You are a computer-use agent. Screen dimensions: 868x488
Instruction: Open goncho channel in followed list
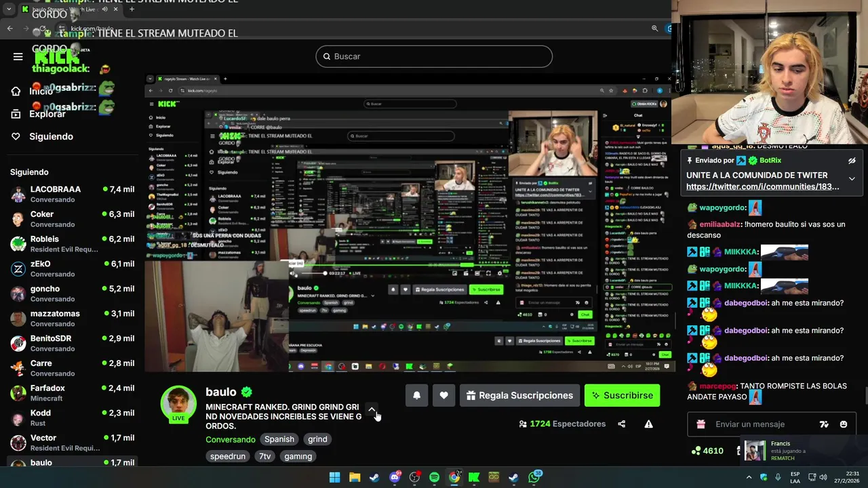[73, 293]
